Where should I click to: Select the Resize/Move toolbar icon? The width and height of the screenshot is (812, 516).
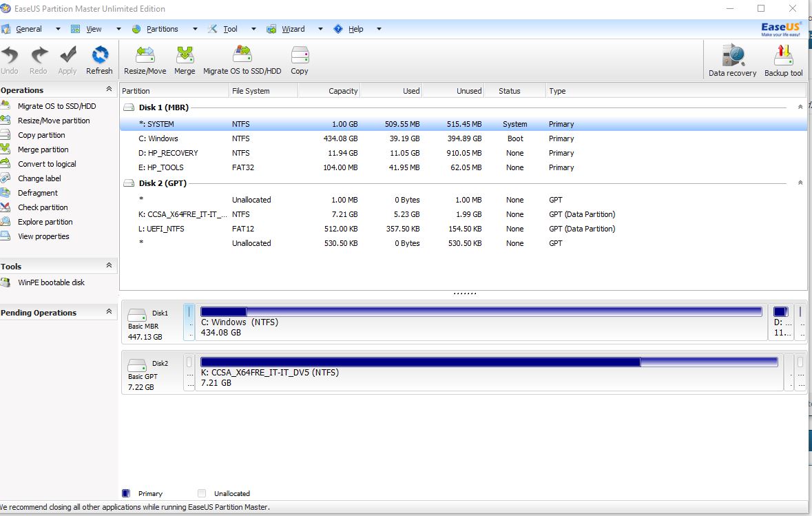coord(145,55)
